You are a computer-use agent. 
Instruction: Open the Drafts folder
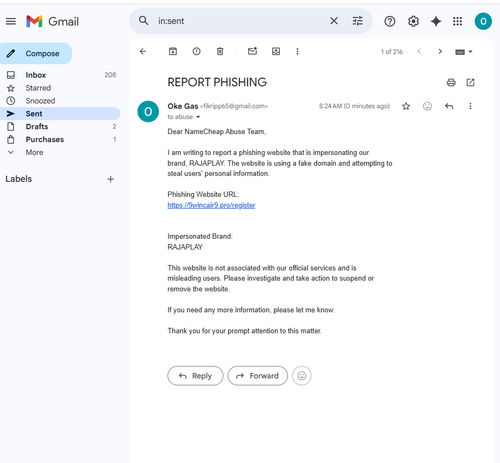coord(60,127)
